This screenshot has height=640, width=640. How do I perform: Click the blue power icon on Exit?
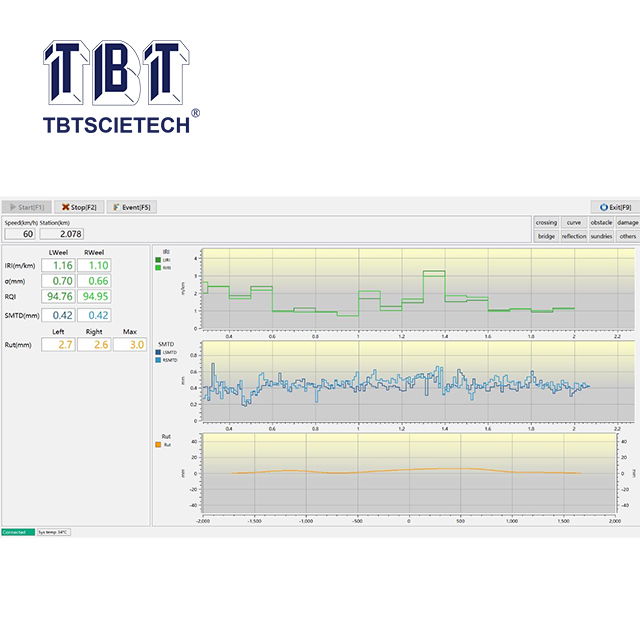(x=600, y=207)
